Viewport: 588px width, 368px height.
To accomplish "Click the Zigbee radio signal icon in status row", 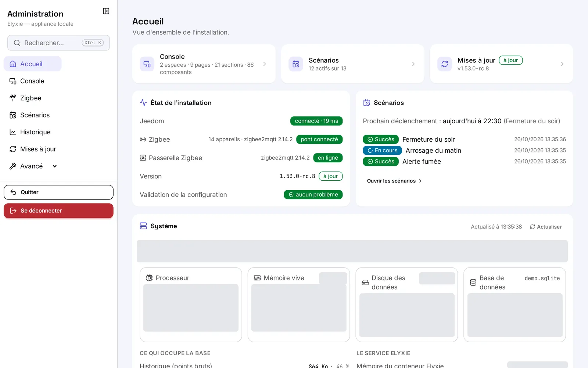I will [x=143, y=139].
